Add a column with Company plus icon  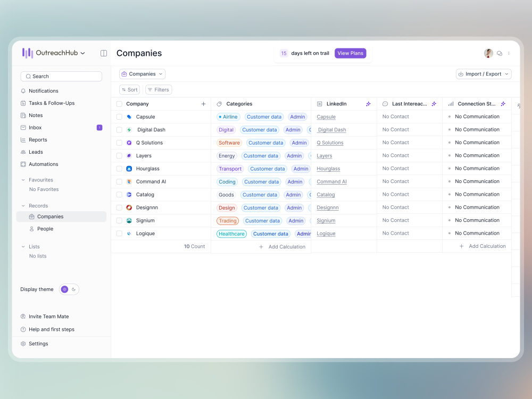point(203,104)
